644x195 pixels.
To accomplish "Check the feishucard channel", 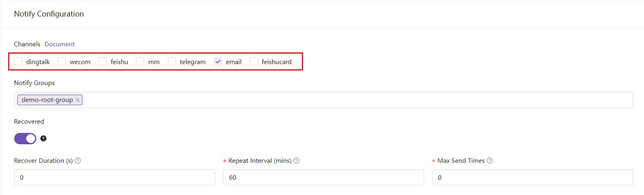I will point(254,61).
